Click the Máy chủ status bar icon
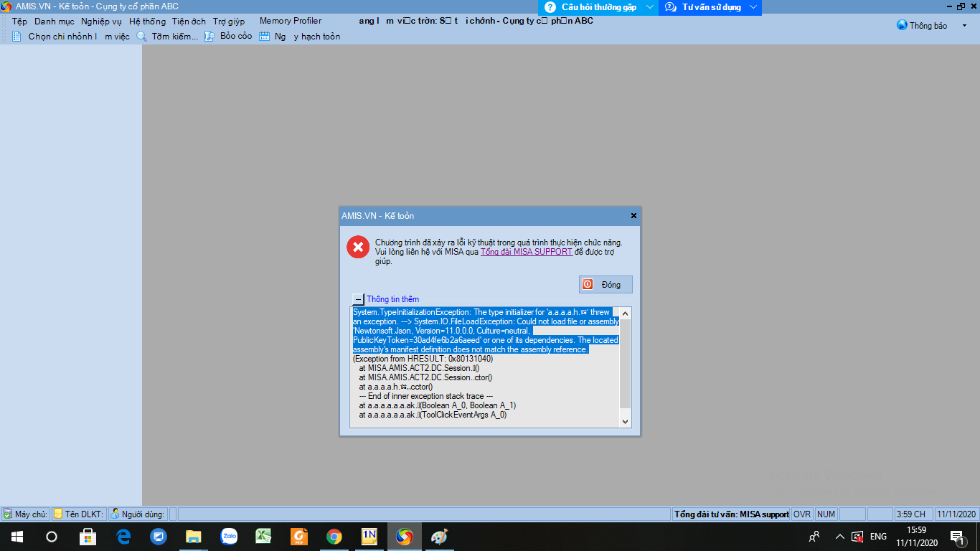980x551 pixels. [x=7, y=514]
